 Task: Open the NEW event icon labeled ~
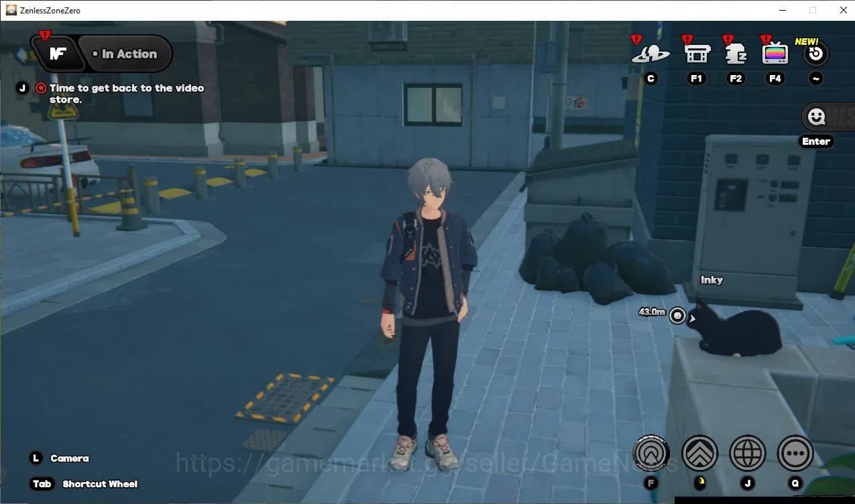click(x=815, y=54)
